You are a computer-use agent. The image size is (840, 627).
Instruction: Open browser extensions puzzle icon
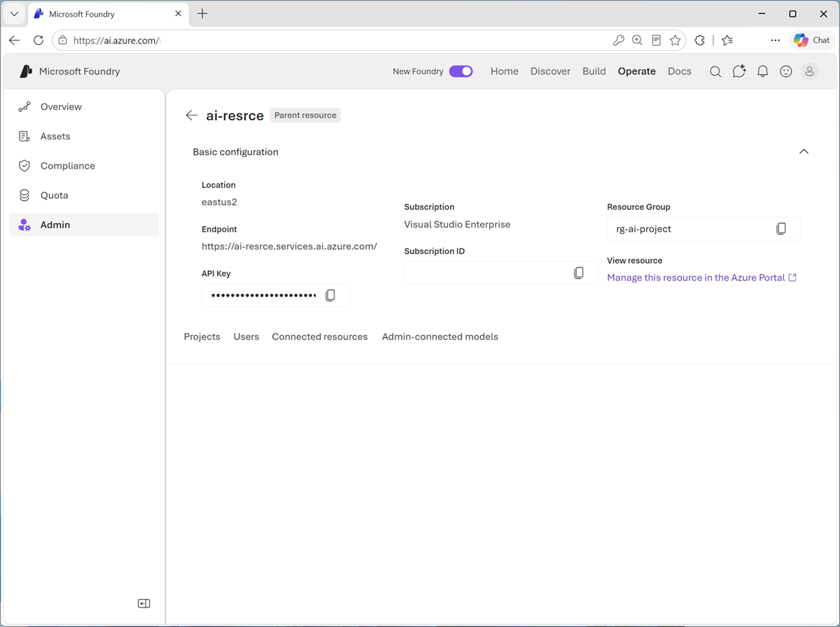699,41
